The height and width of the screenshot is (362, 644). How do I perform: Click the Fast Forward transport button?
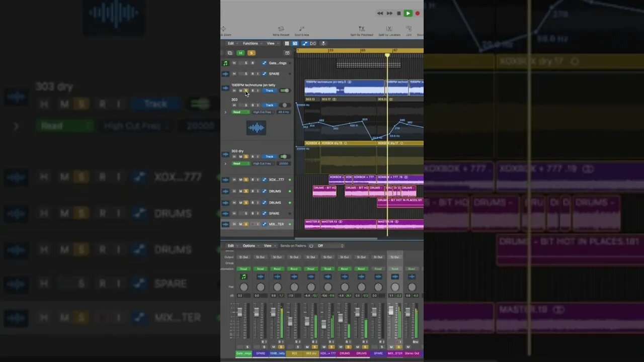click(x=389, y=14)
